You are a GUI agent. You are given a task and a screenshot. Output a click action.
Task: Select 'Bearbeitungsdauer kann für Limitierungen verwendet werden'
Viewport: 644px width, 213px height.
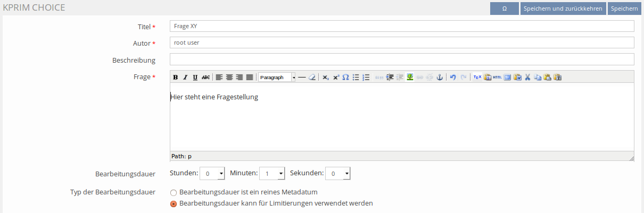coord(174,203)
